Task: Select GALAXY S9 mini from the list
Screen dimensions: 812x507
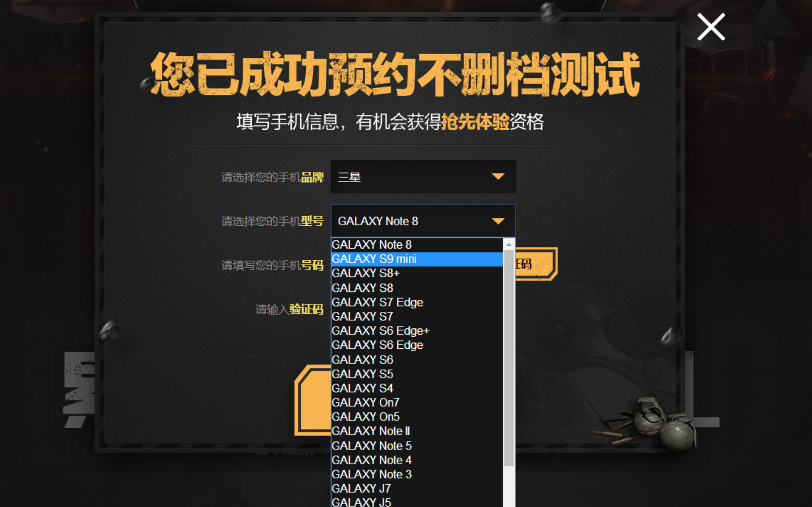Action: click(417, 259)
